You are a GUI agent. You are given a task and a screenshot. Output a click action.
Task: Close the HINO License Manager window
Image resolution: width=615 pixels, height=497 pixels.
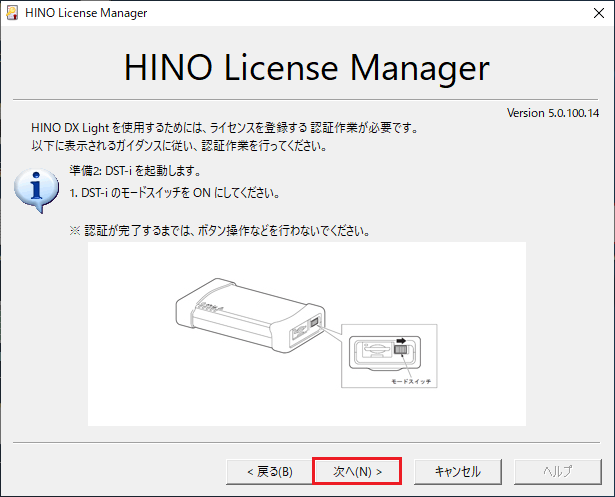pyautogui.click(x=599, y=13)
